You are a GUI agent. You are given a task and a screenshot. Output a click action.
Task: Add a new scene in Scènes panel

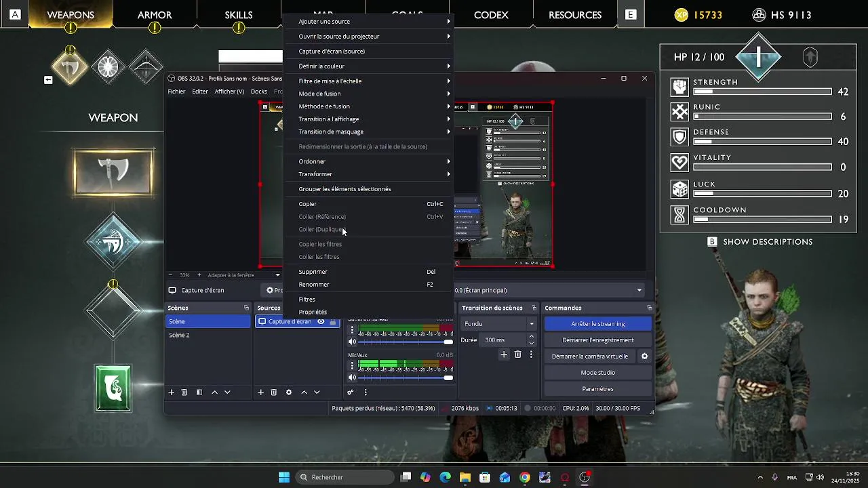(x=172, y=392)
